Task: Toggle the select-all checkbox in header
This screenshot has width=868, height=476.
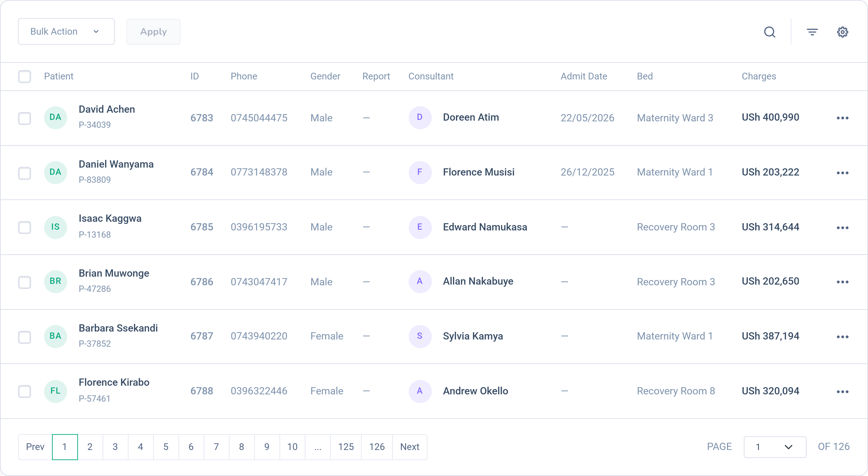Action: 25,77
